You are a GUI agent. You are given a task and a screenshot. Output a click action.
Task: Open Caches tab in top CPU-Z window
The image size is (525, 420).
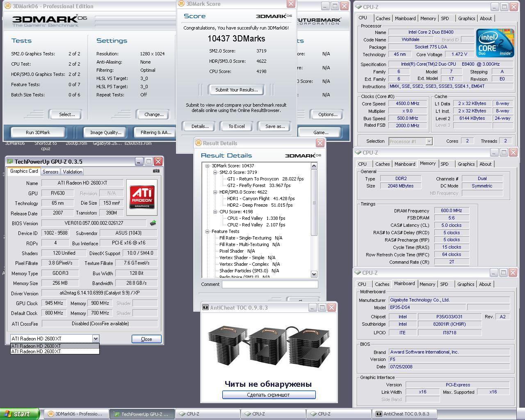[383, 18]
